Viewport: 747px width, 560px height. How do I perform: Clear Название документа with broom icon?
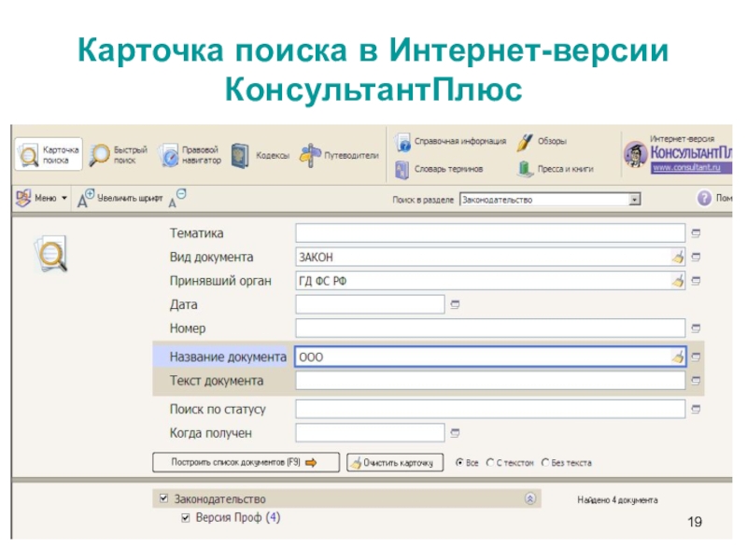tap(678, 357)
